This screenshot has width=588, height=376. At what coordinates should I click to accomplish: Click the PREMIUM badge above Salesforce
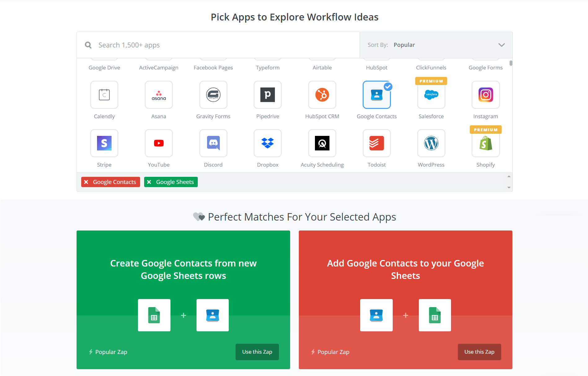431,81
